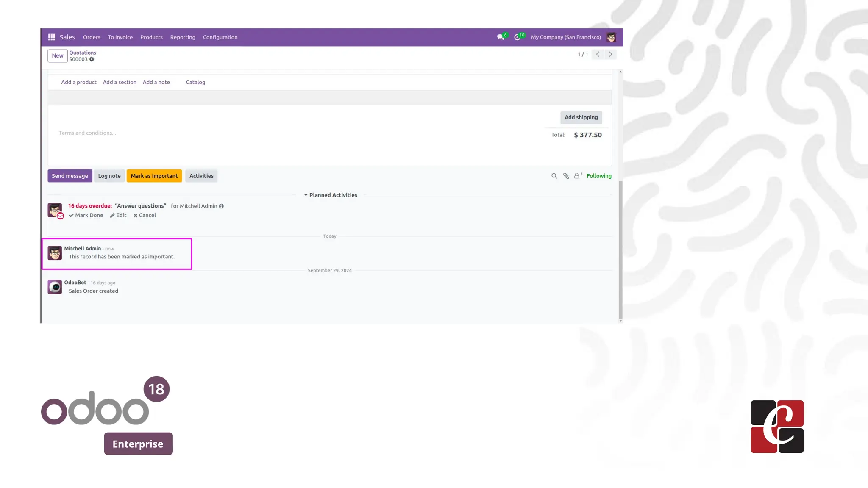The height and width of the screenshot is (488, 868).
Task: Click the '16 days overdue:' label
Action: [x=90, y=206]
